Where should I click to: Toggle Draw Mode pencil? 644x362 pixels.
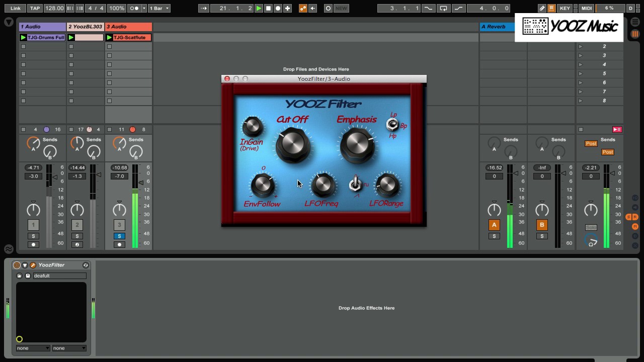[x=542, y=8]
